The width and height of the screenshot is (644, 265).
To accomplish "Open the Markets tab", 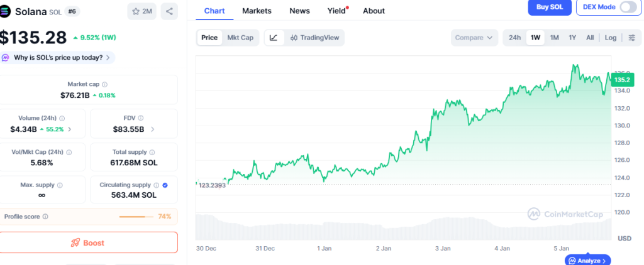I will pos(257,11).
